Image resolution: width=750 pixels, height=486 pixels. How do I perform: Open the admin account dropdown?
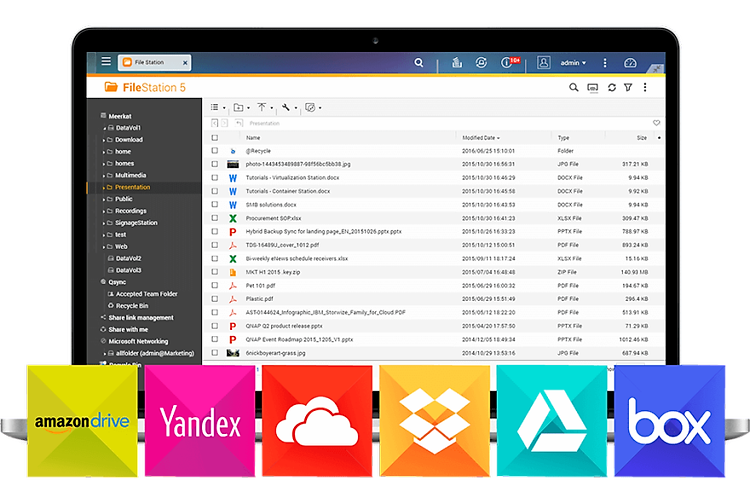click(x=573, y=63)
